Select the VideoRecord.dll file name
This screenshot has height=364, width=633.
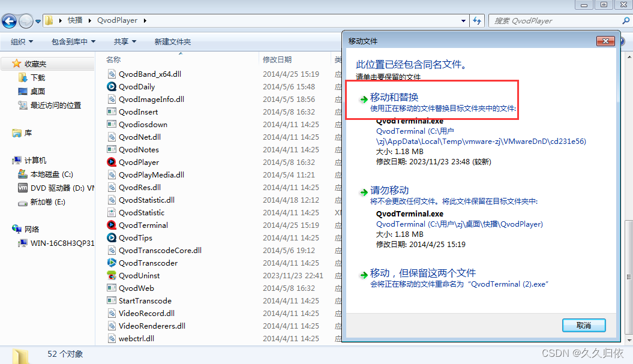146,313
